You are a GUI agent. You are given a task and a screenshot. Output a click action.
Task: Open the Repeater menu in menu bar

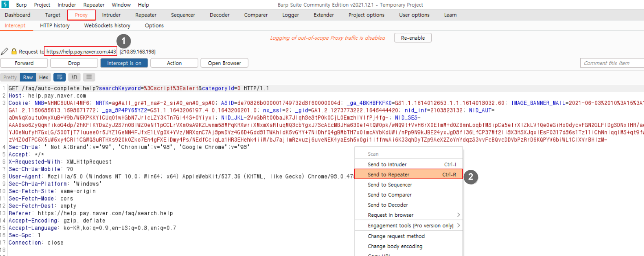[94, 5]
